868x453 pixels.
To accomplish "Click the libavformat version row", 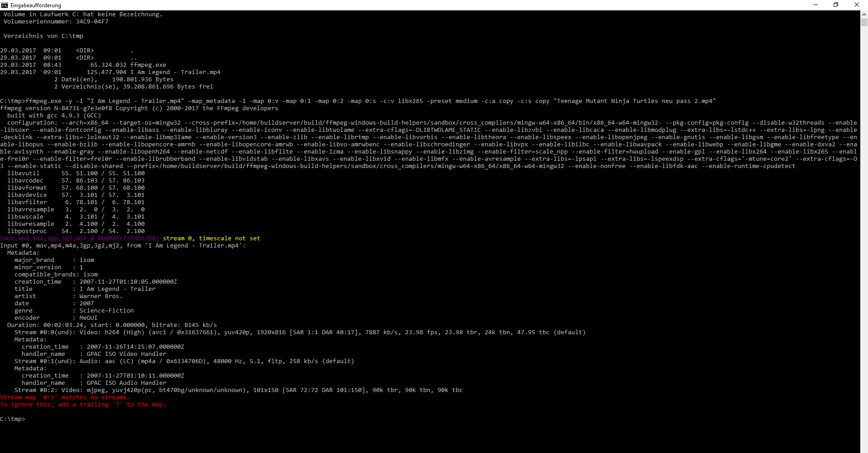I will coord(76,188).
